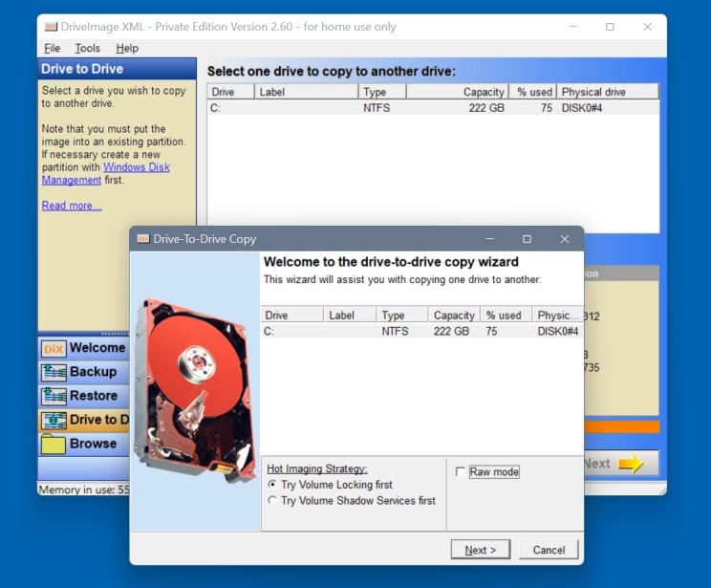
Task: Click the yellow Next arrow in main window
Action: pos(631,464)
